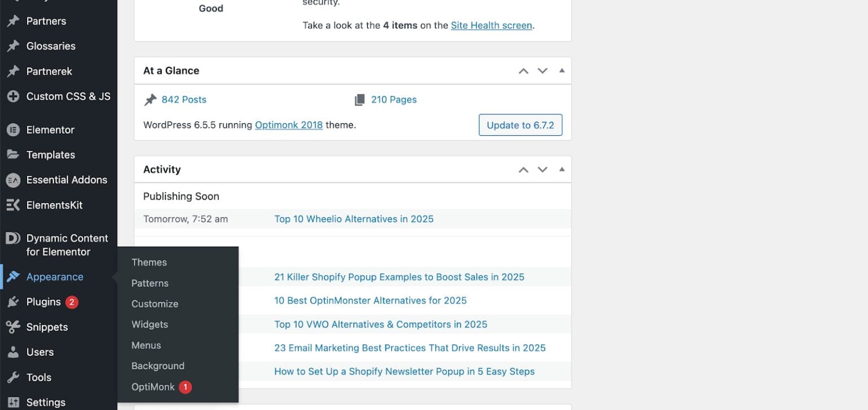Click the Templates folder icon
Viewport: 868px width, 410px height.
pyautogui.click(x=12, y=155)
